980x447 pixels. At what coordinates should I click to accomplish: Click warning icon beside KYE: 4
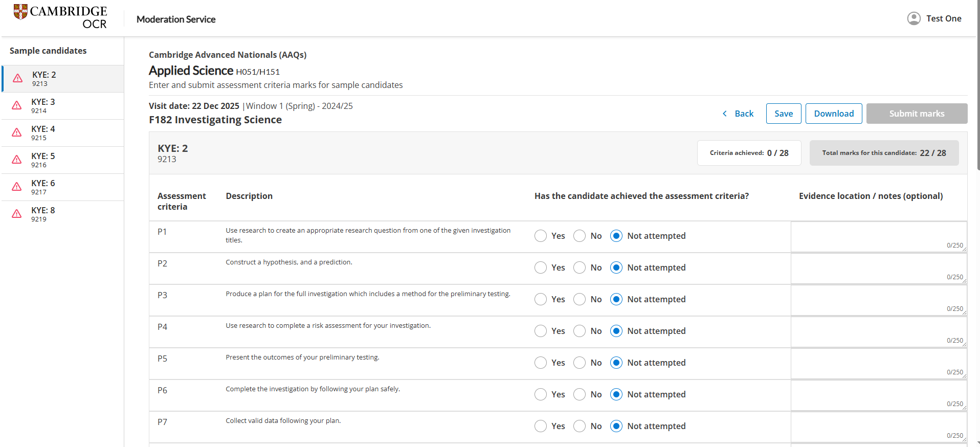17,132
